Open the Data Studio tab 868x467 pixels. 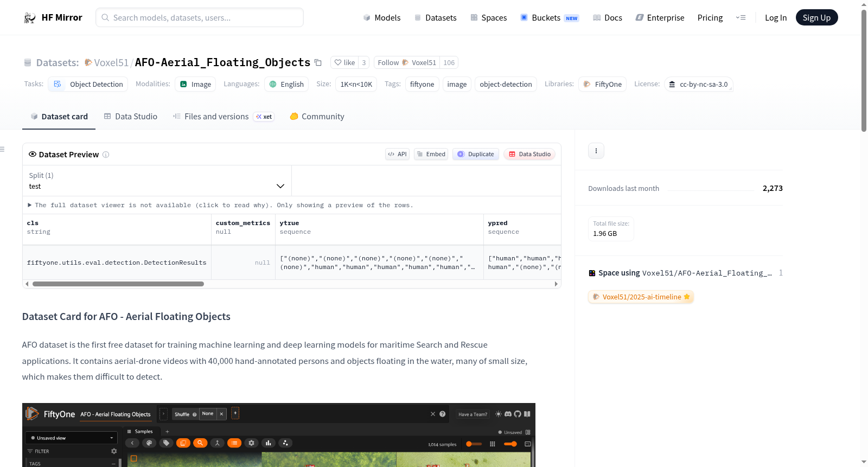point(131,117)
